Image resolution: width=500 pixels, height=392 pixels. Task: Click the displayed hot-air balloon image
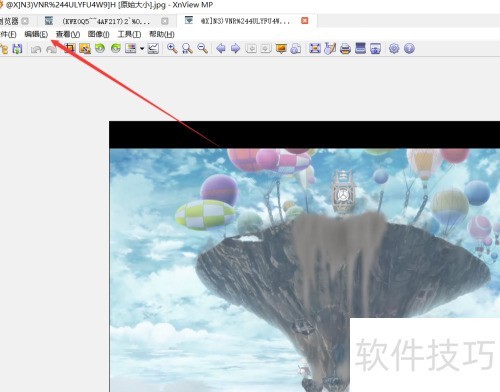point(305,257)
